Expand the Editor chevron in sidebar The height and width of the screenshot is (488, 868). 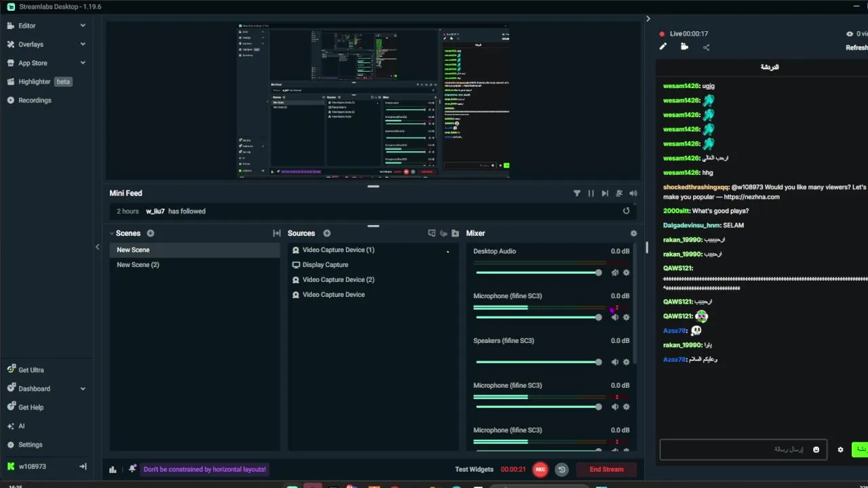click(x=83, y=26)
